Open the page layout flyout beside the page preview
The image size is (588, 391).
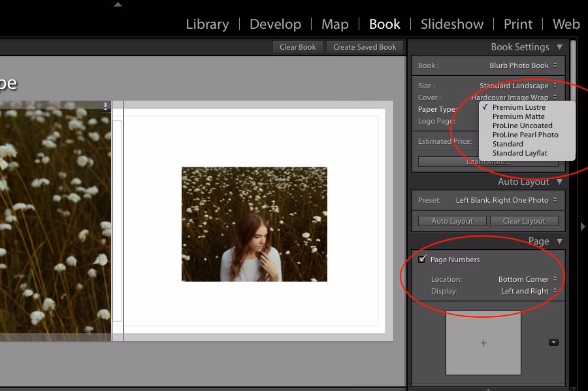point(553,342)
